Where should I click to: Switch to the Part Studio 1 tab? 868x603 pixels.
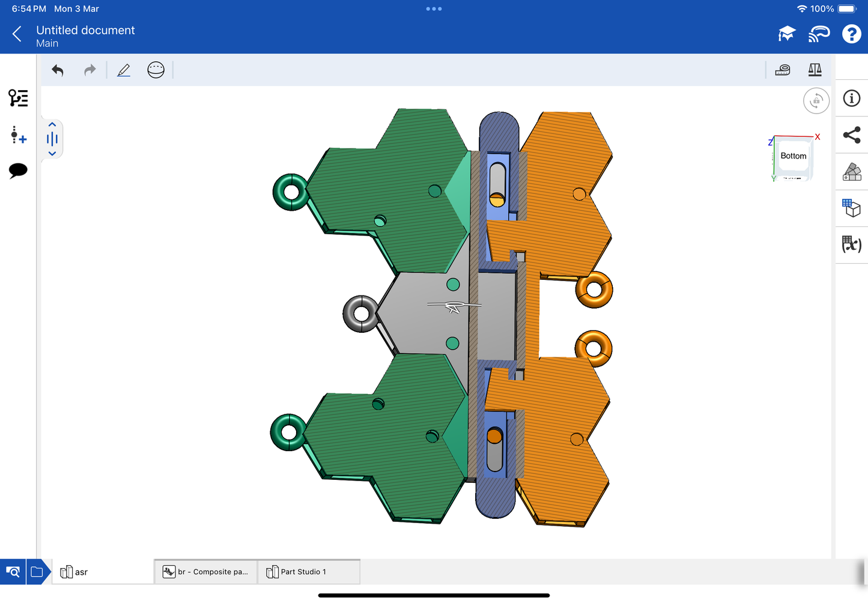pyautogui.click(x=308, y=572)
